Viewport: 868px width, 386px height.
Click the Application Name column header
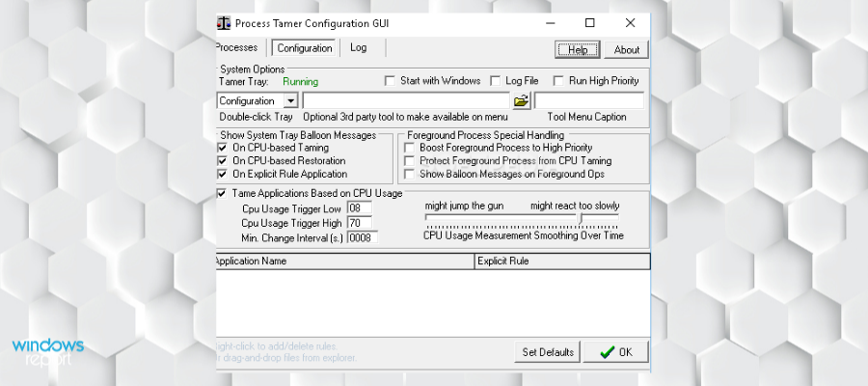345,261
